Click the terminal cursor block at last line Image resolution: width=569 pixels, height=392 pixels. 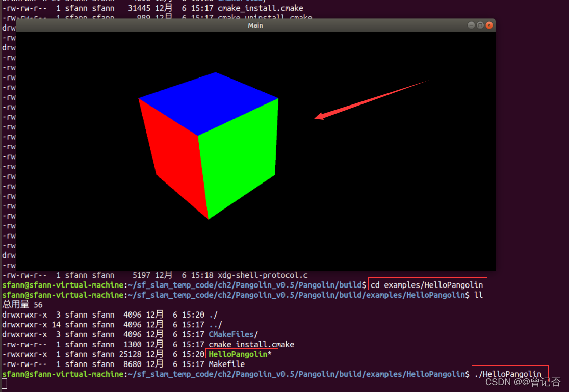[x=5, y=384]
